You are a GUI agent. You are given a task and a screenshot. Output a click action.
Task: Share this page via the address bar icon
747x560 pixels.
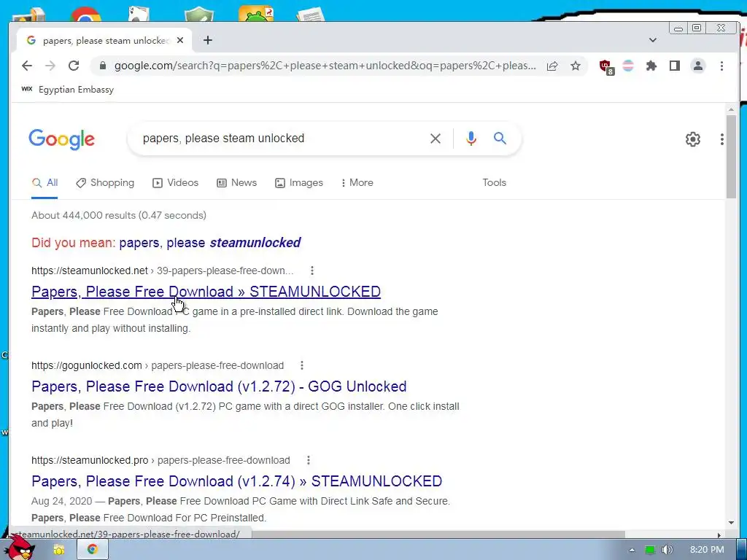(552, 66)
